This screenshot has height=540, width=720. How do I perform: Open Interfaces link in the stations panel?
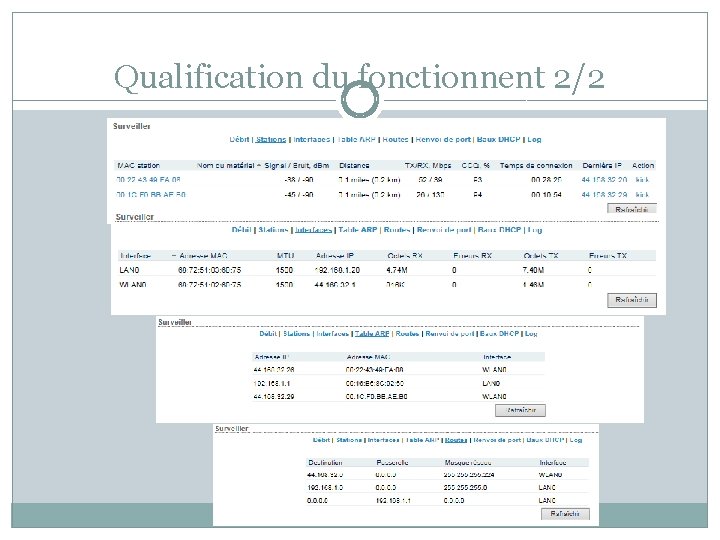(x=311, y=139)
